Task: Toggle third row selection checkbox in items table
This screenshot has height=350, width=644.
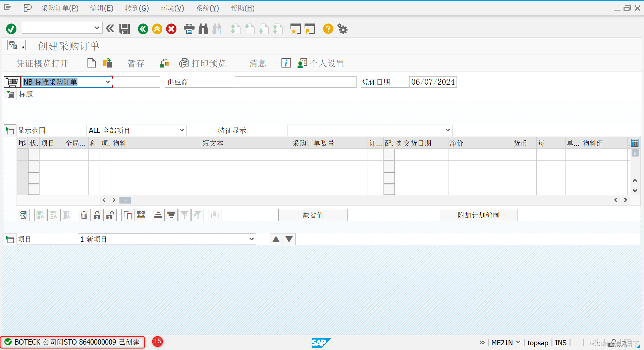Action: pyautogui.click(x=34, y=178)
